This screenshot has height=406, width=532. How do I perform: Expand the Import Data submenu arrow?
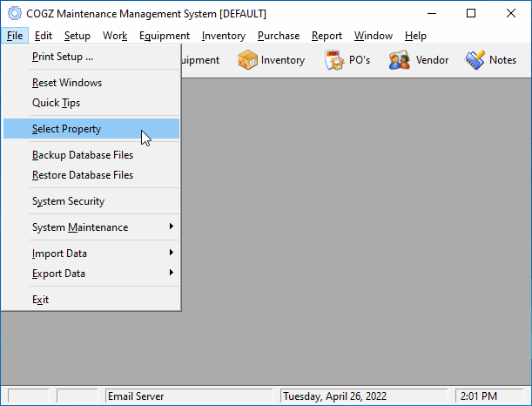click(172, 253)
